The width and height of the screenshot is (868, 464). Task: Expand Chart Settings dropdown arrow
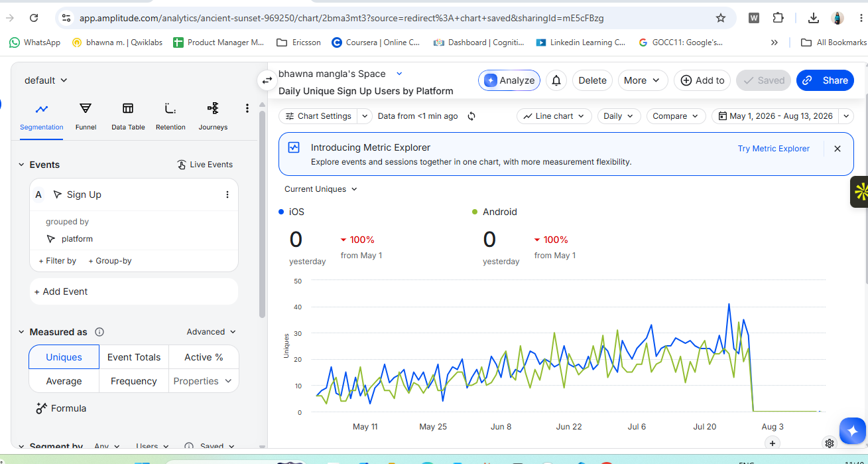365,116
